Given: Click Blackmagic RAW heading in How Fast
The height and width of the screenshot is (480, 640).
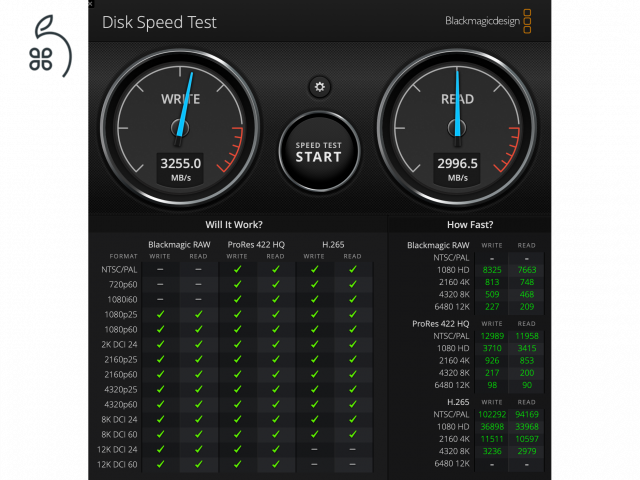Looking at the screenshot, I should tap(438, 245).
